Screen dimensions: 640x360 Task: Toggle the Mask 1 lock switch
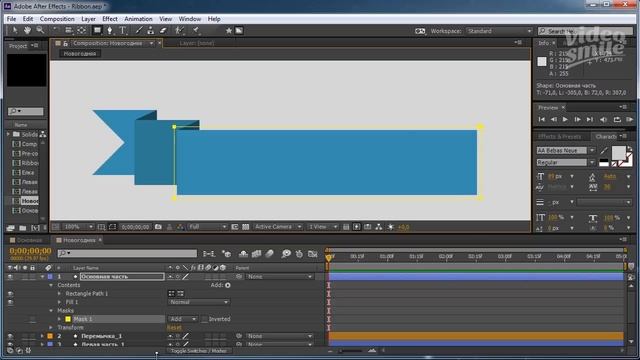point(32,319)
